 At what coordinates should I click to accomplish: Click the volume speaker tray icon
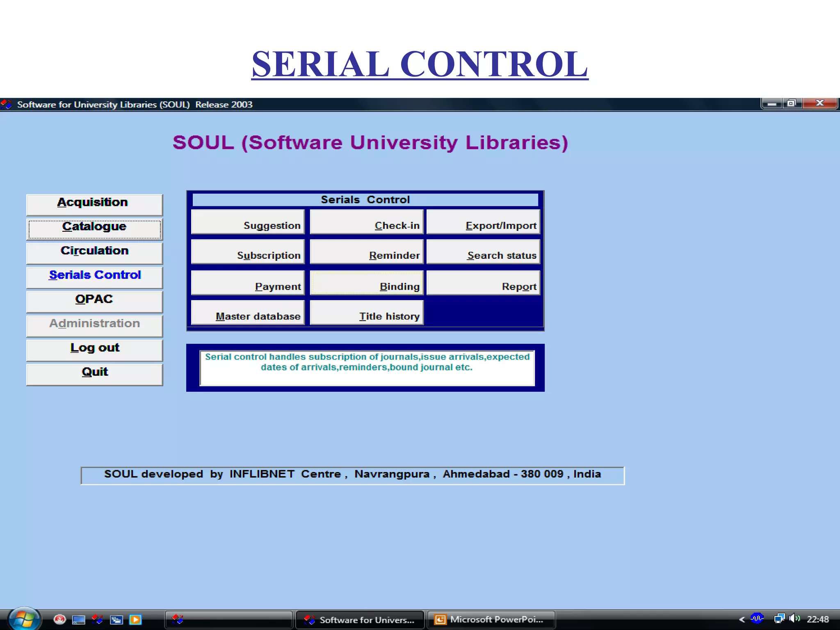coord(794,618)
